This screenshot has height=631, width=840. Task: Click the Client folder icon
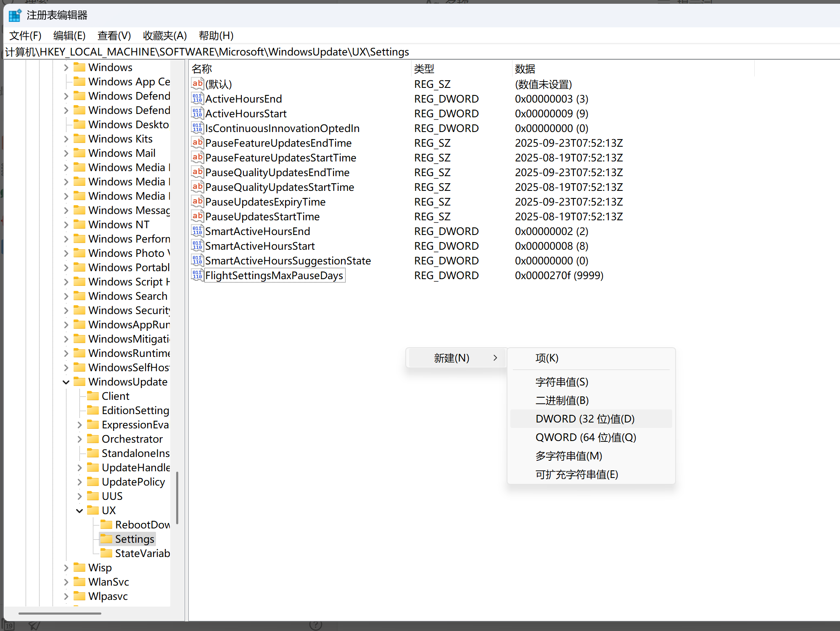[93, 396]
